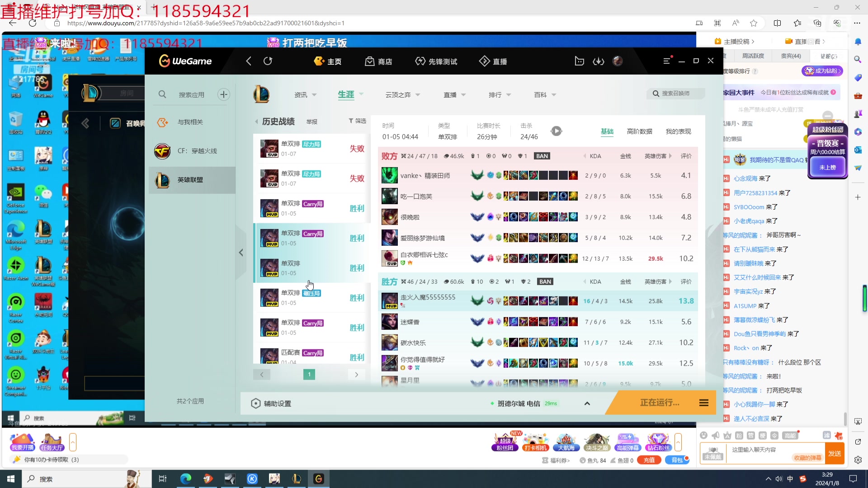Click the WeGame back arrow
The width and height of the screenshot is (868, 488).
[248, 61]
